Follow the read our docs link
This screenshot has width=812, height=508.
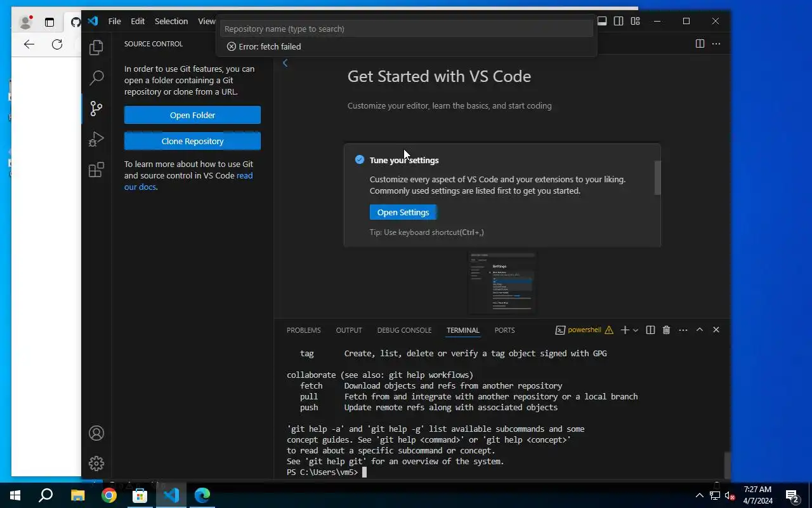coord(188,181)
